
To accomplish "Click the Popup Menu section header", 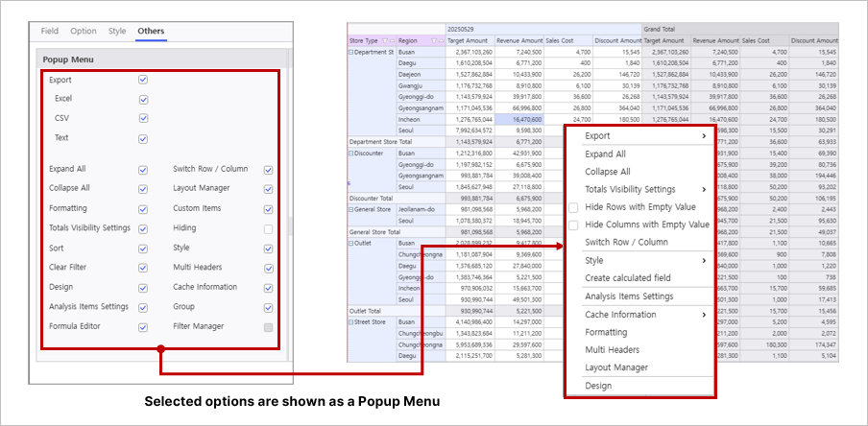I will [160, 59].
